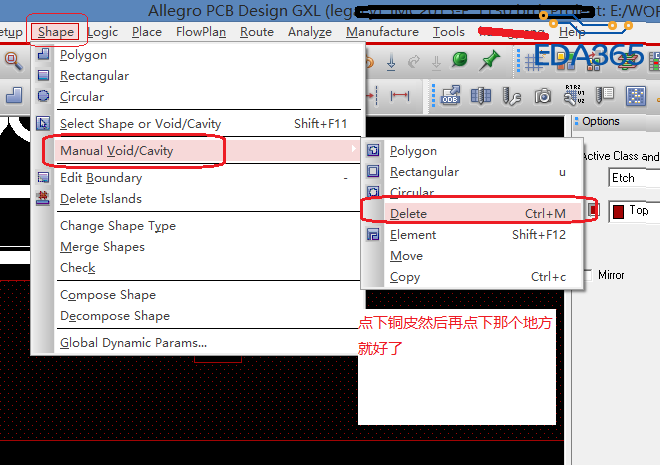
Task: Click the select shape cursor icon
Action: (43, 123)
